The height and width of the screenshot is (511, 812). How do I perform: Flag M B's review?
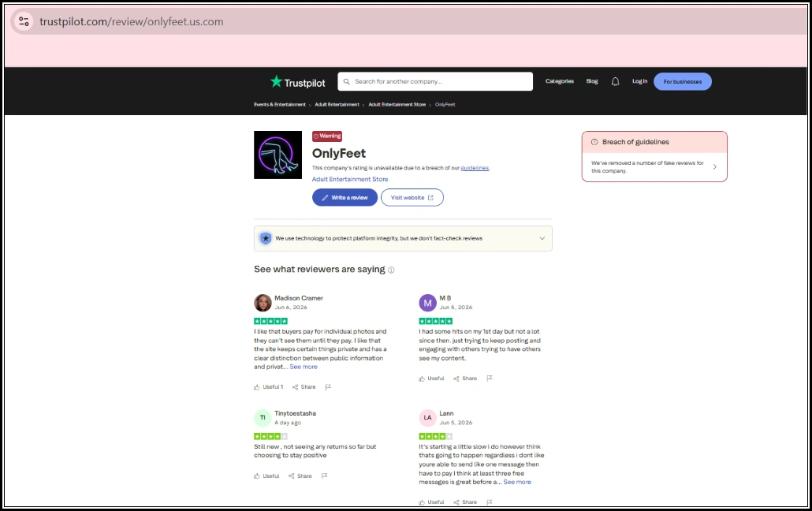[x=490, y=379]
